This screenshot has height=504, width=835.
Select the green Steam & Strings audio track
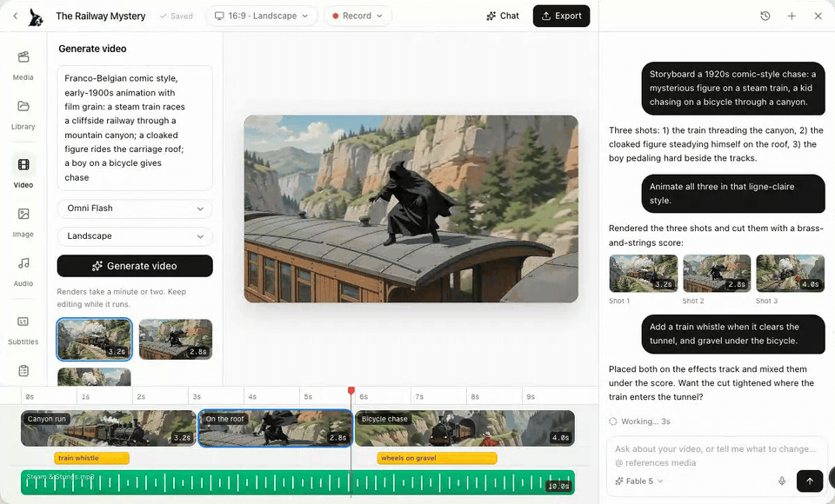point(297,483)
